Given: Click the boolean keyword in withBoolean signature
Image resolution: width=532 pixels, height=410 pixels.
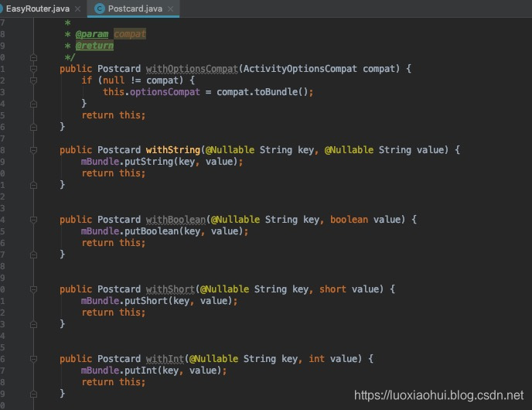Looking at the screenshot, I should click(349, 220).
